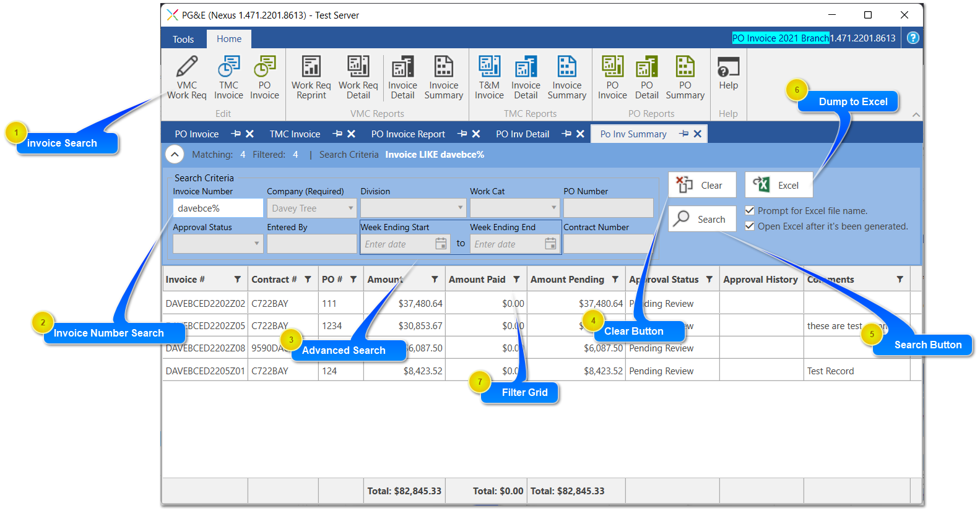Filter the Contract # column
This screenshot has width=980, height=511.
pyautogui.click(x=308, y=280)
